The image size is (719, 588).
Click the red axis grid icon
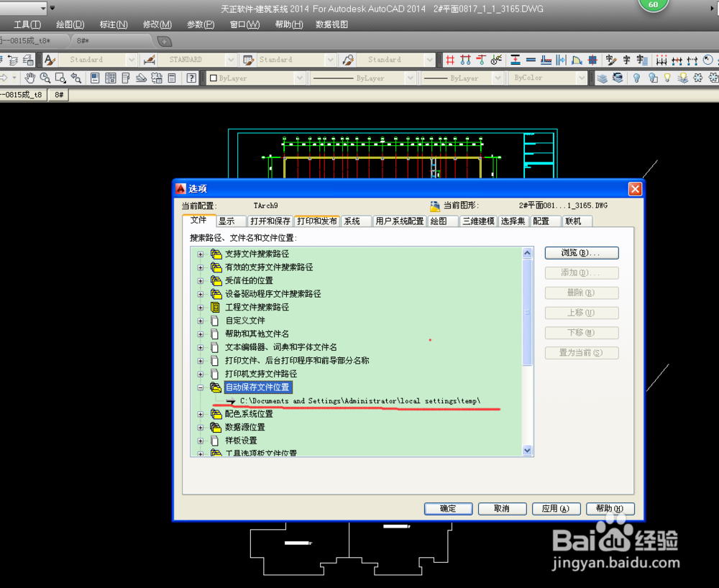[x=450, y=60]
